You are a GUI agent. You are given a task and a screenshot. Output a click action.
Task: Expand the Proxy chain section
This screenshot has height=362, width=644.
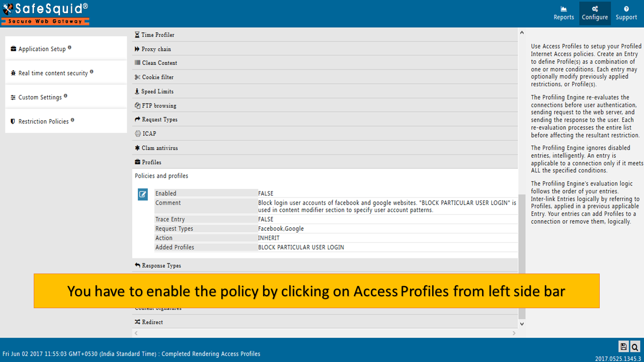coord(325,49)
